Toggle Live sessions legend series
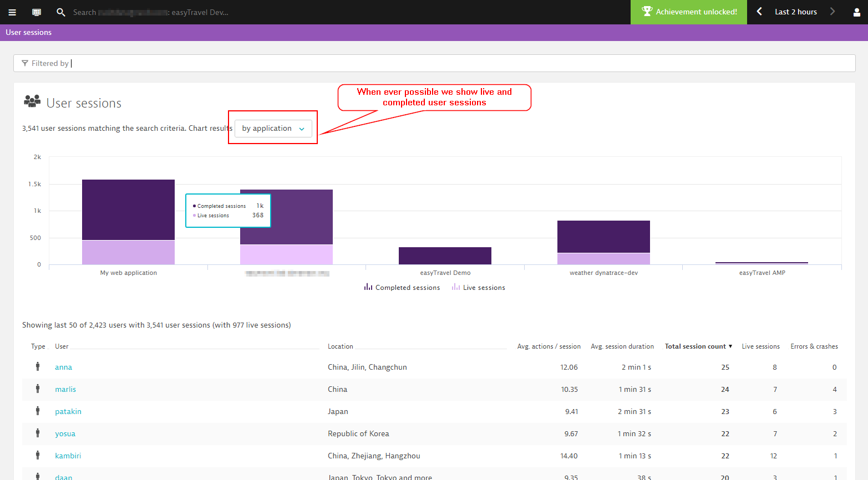The image size is (868, 480). point(478,287)
